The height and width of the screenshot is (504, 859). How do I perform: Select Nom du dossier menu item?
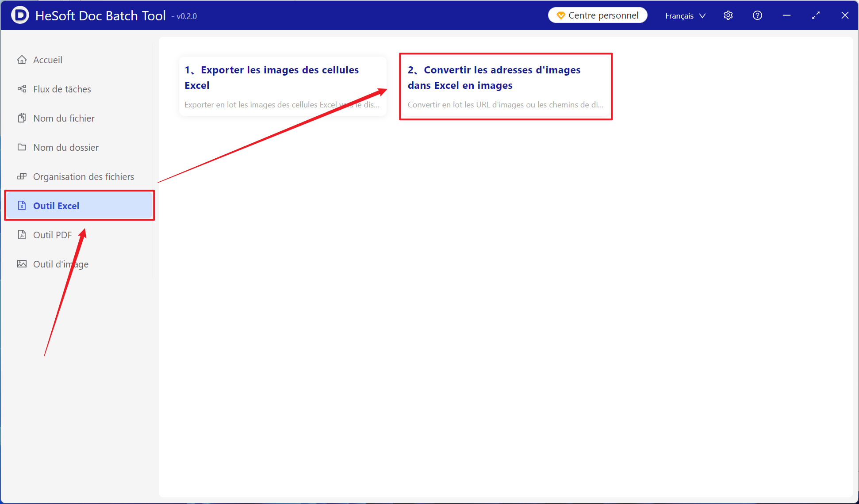(x=79, y=147)
